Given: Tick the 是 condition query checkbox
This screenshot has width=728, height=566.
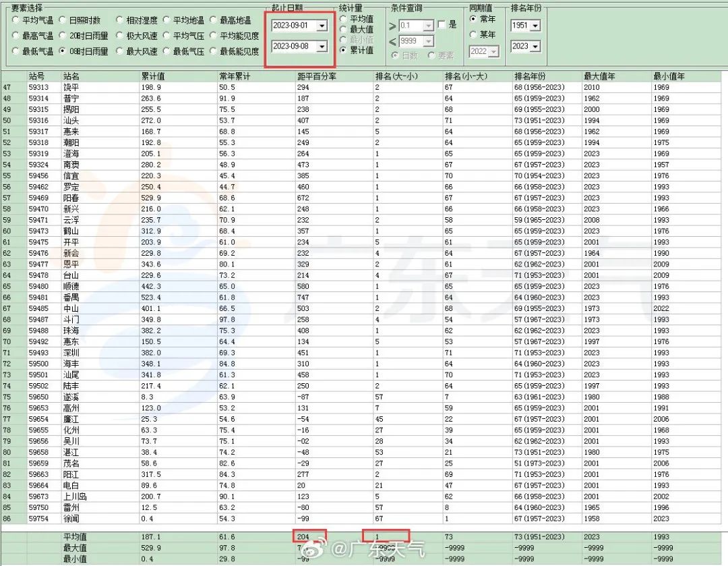Looking at the screenshot, I should tap(442, 24).
